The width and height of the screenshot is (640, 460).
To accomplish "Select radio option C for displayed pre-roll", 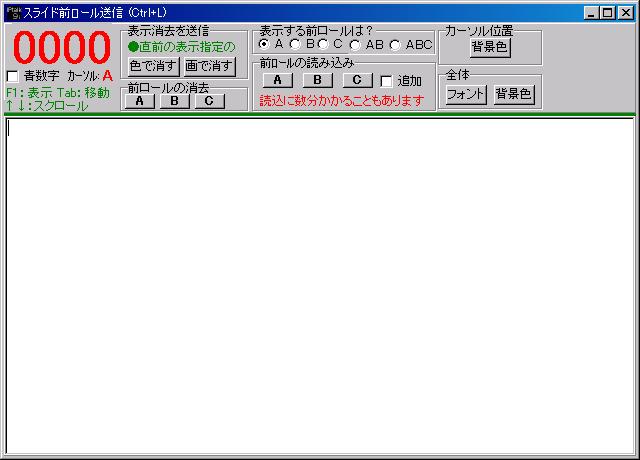I will click(323, 44).
